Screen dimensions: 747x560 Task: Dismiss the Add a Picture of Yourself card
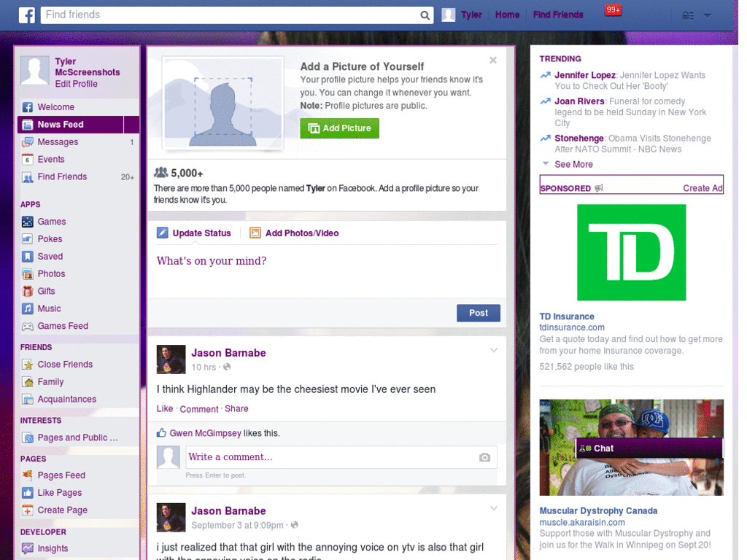(493, 60)
